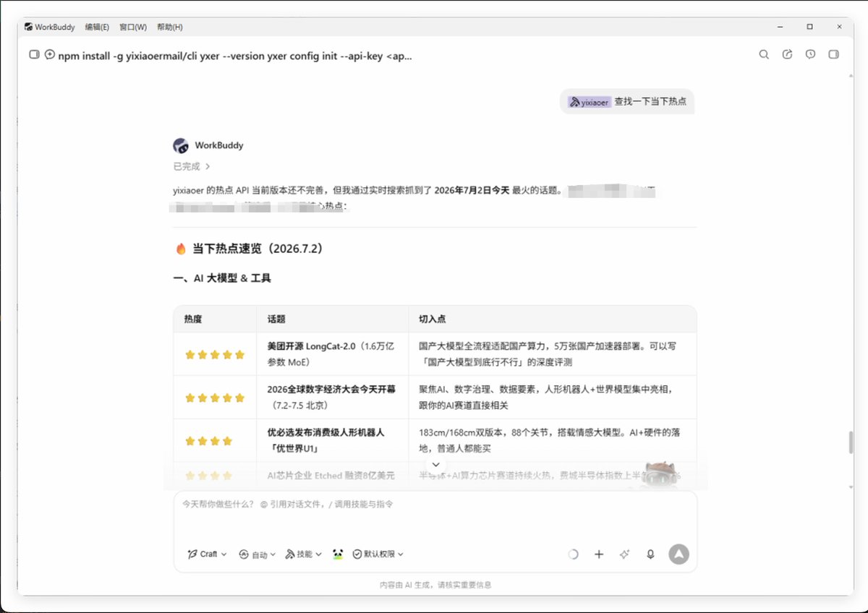Activate the microphone voice input icon
The width and height of the screenshot is (868, 613).
tap(650, 554)
